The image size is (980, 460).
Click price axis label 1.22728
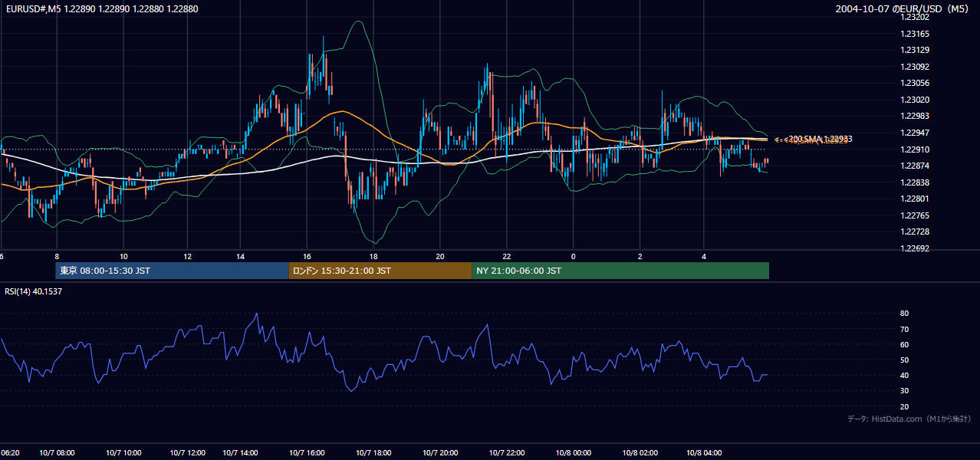pos(914,232)
